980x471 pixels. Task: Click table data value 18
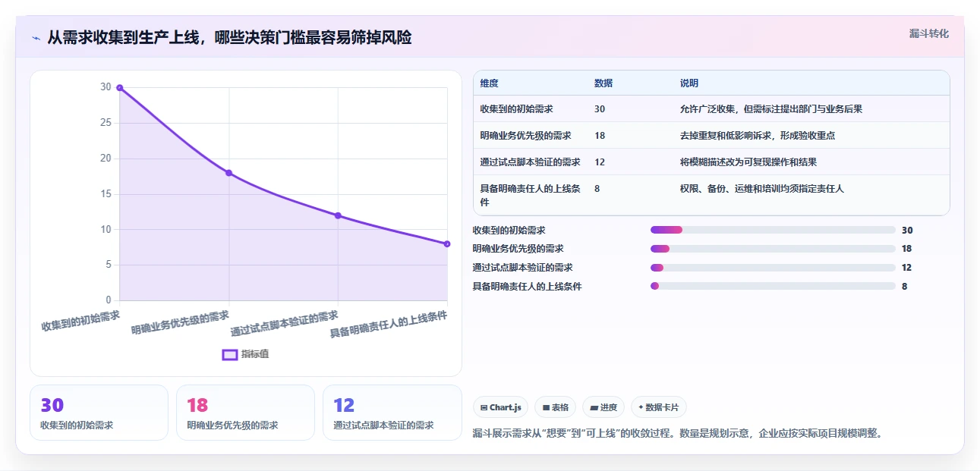point(600,136)
